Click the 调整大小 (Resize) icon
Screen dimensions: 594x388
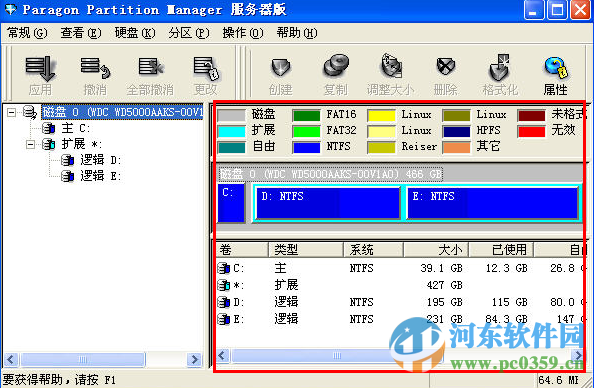[x=391, y=66]
